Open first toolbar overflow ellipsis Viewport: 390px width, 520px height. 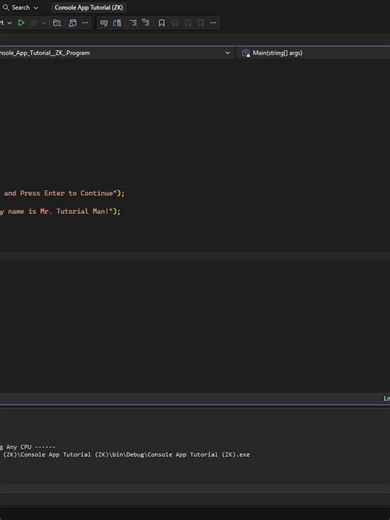pyautogui.click(x=85, y=23)
